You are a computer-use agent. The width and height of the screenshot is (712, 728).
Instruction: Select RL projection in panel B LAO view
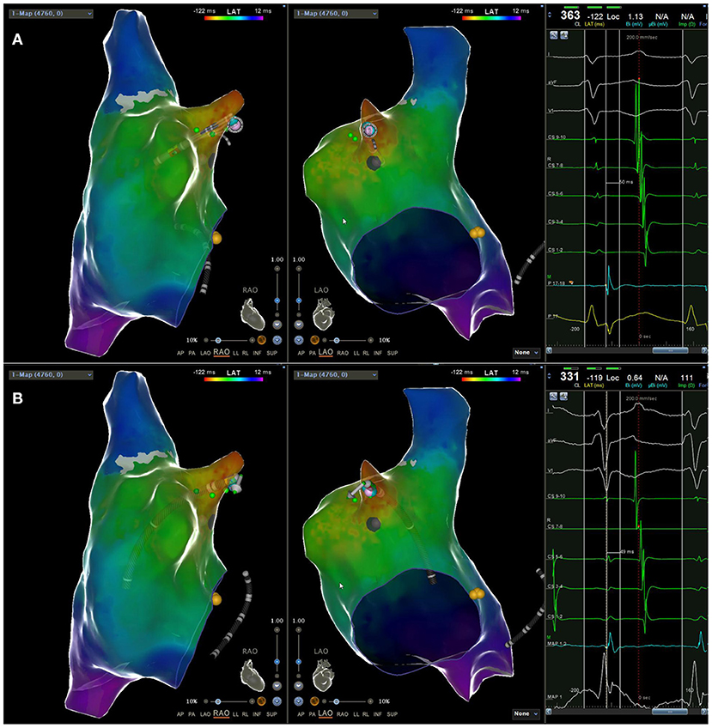click(366, 714)
